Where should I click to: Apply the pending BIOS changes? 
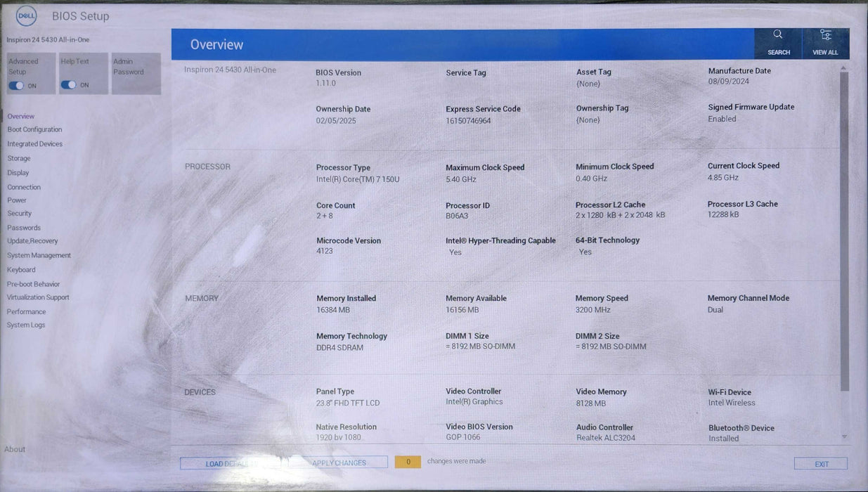click(337, 462)
